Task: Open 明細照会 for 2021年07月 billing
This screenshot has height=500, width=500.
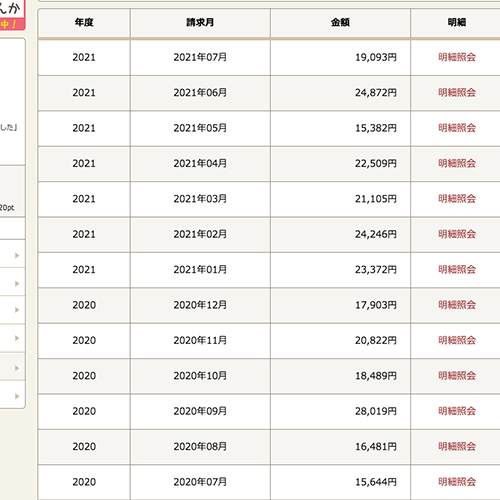Action: tap(457, 57)
